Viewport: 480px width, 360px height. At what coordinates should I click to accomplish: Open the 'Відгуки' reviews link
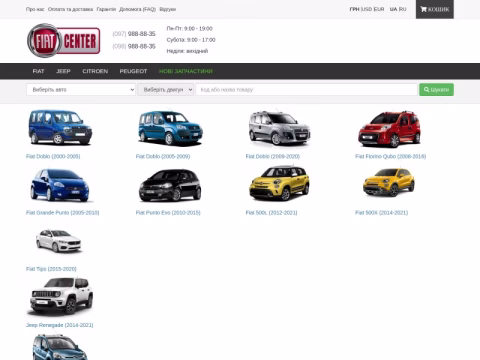click(x=168, y=9)
